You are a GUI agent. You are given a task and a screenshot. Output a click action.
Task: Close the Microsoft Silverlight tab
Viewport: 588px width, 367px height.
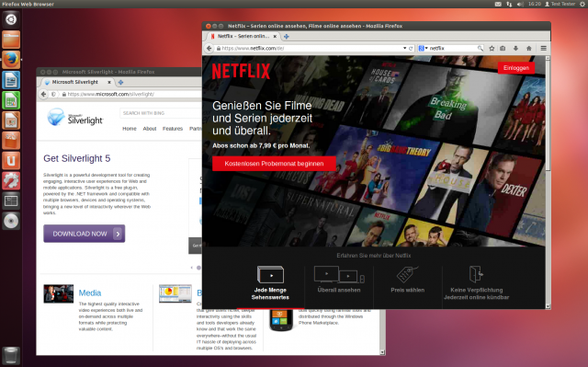(x=109, y=82)
